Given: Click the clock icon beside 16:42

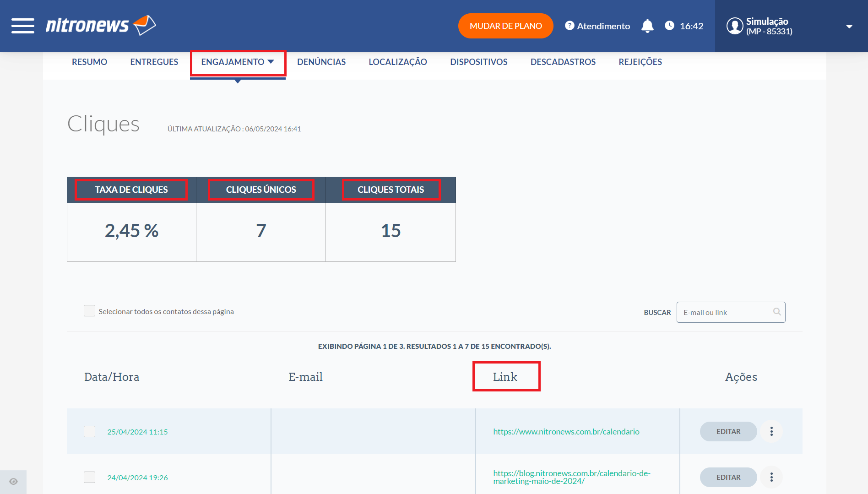Looking at the screenshot, I should pyautogui.click(x=669, y=26).
